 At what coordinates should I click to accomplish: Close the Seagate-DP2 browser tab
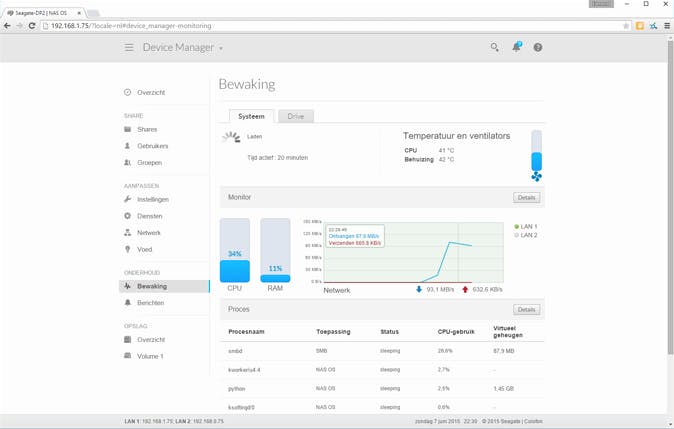[x=79, y=13]
